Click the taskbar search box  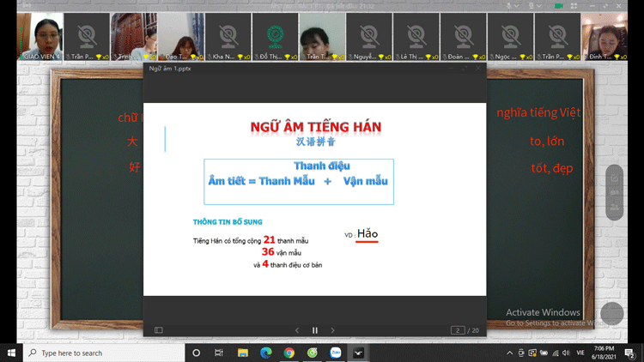[103, 353]
